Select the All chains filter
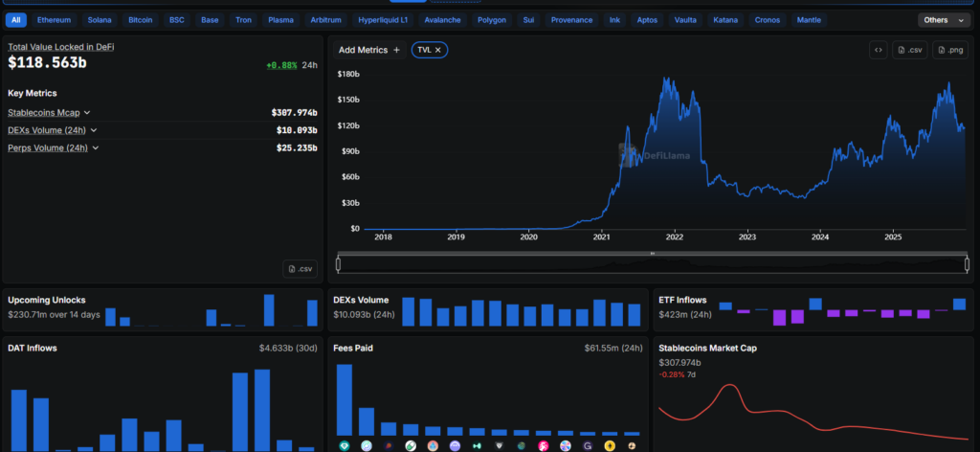The width and height of the screenshot is (980, 452). click(15, 20)
